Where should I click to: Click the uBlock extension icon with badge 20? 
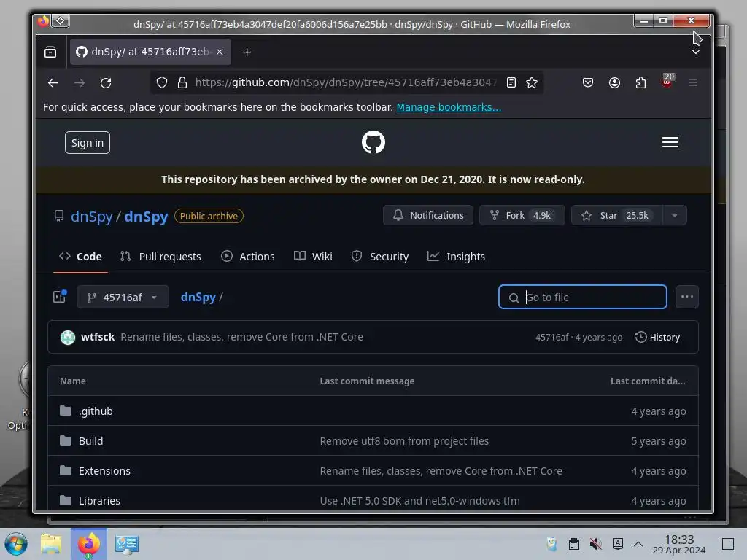pos(667,81)
